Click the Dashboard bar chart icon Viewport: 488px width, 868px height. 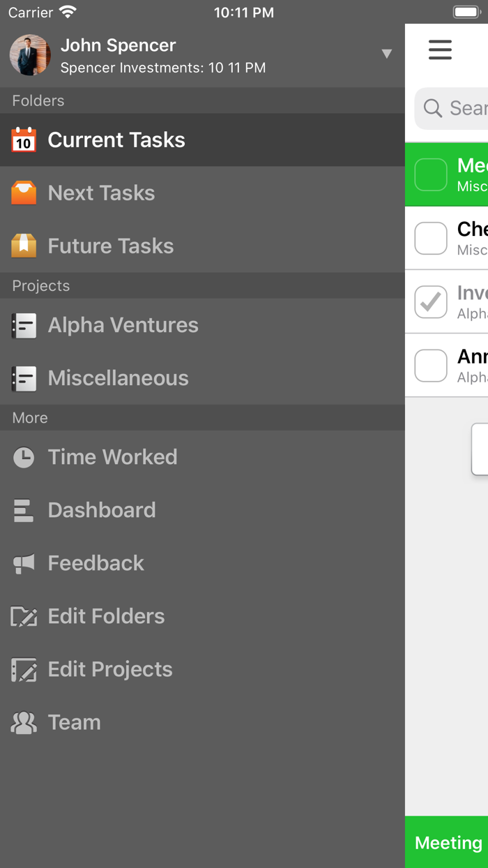pyautogui.click(x=24, y=510)
